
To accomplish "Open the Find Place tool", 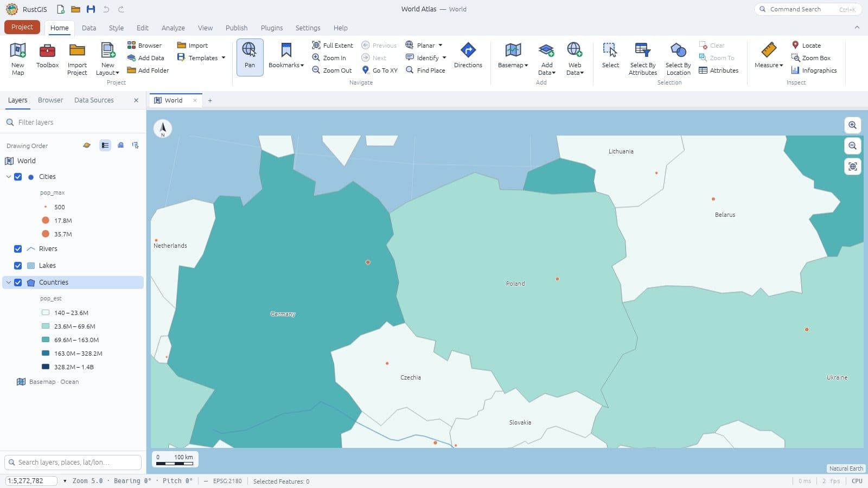I will pyautogui.click(x=425, y=70).
